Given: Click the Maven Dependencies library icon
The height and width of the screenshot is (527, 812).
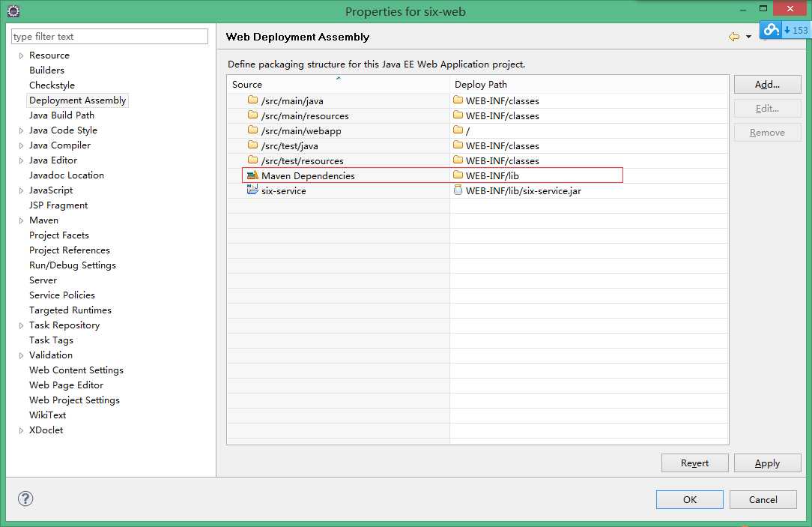Looking at the screenshot, I should pos(252,175).
